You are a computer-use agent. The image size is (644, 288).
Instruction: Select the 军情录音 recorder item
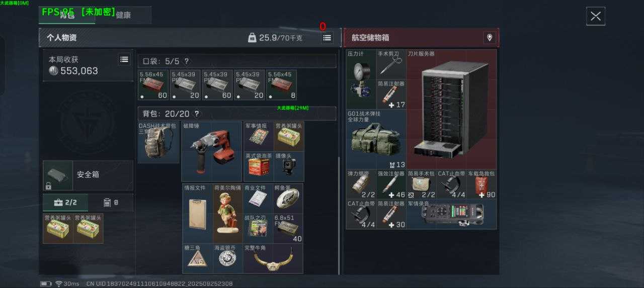click(x=451, y=215)
